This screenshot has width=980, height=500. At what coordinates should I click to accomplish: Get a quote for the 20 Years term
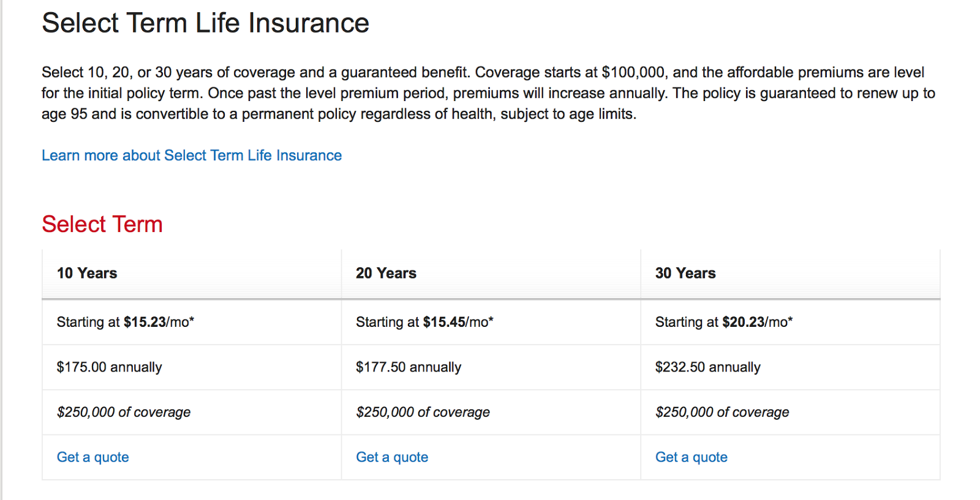392,457
